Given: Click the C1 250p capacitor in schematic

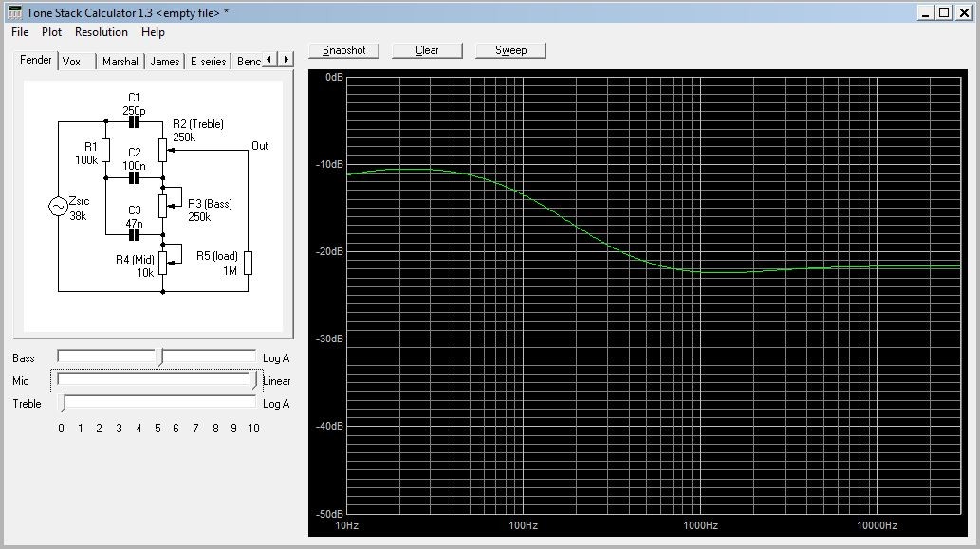Looking at the screenshot, I should pyautogui.click(x=134, y=121).
